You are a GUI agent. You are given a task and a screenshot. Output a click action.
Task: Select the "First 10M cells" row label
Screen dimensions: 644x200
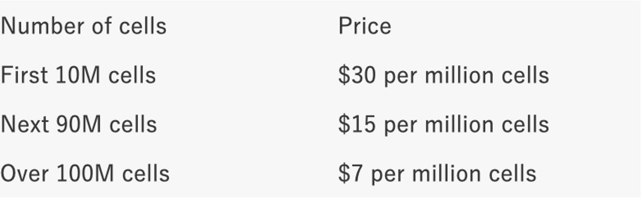click(78, 75)
